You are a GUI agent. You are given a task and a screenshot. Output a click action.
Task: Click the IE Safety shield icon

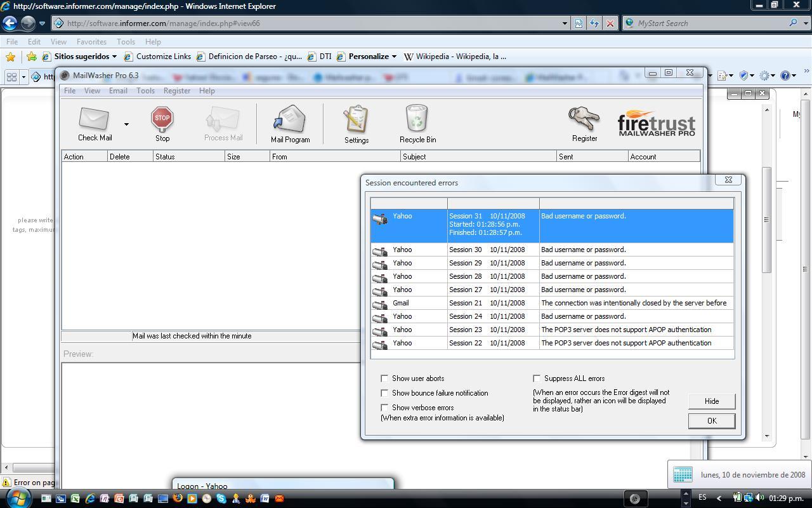[x=744, y=76]
